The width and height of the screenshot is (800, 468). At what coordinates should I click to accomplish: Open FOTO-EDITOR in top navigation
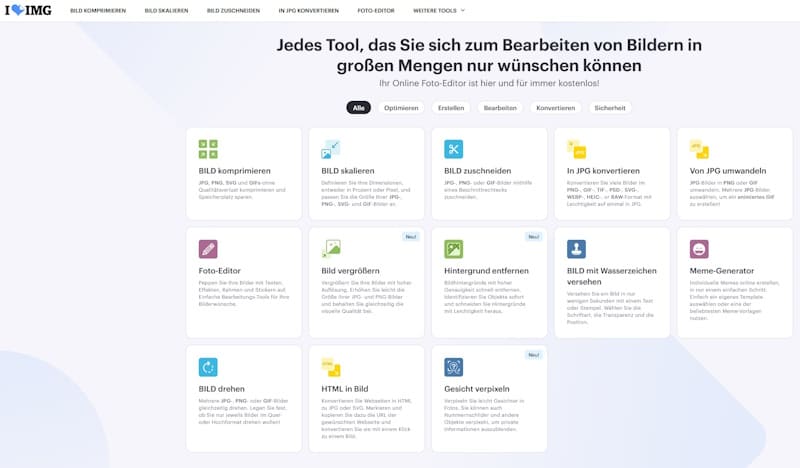(x=376, y=10)
